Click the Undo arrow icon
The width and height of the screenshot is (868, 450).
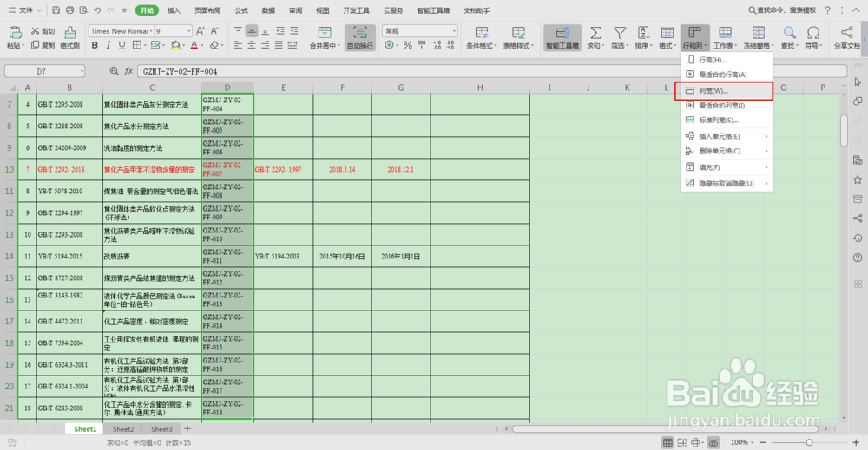pos(97,10)
